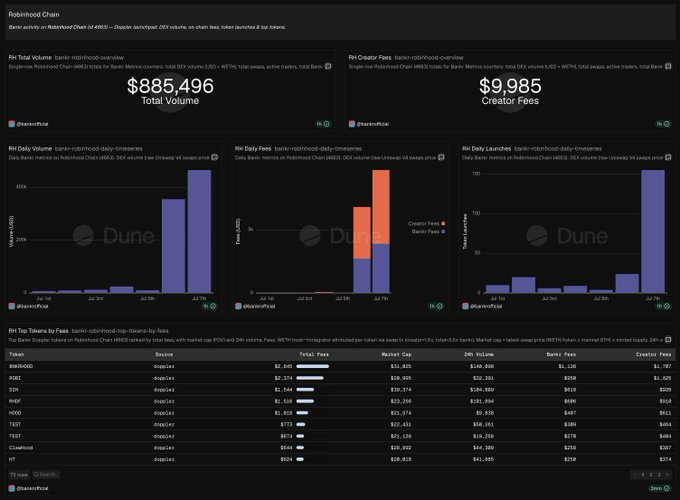Open the description icon on RH Daily Launches panel
Viewport: 680px width, 500px height.
pyautogui.click(x=668, y=157)
